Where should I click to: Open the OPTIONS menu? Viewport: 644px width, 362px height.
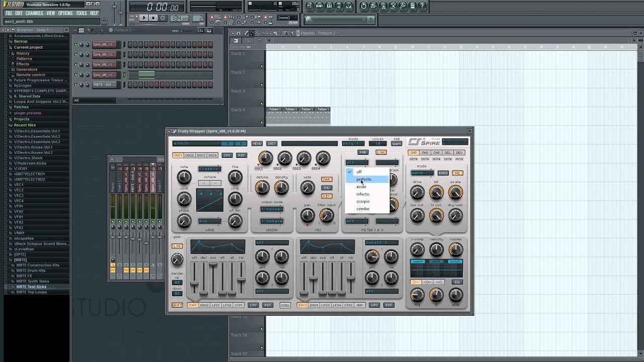pyautogui.click(x=65, y=13)
